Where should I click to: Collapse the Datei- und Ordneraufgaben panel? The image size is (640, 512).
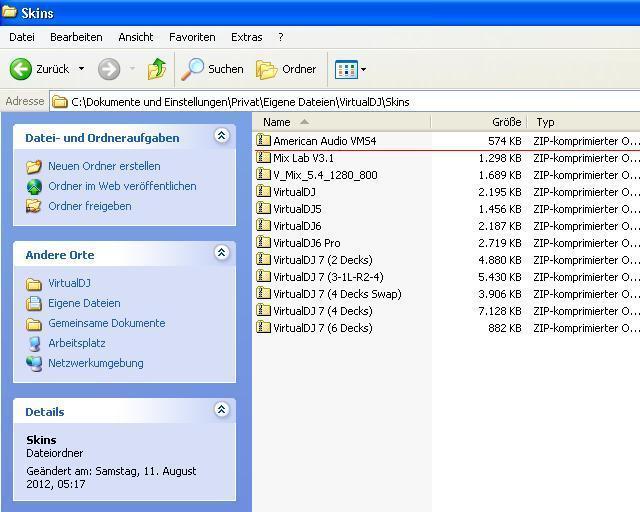coord(221,137)
